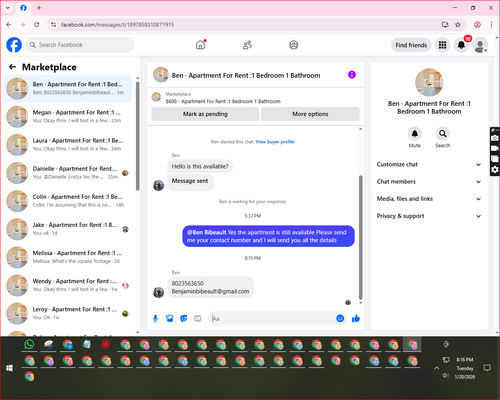Open the emoji picker smiley icon
This screenshot has width=500, height=400.
340,318
